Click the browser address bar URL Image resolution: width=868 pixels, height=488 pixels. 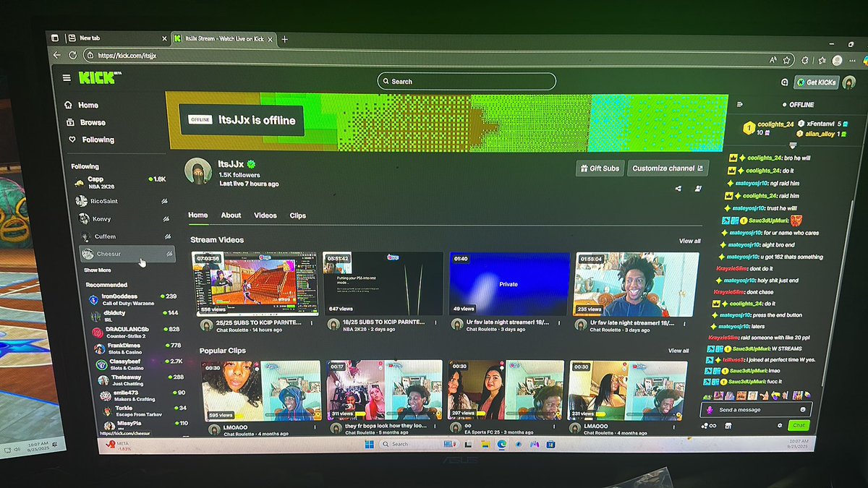coord(127,56)
